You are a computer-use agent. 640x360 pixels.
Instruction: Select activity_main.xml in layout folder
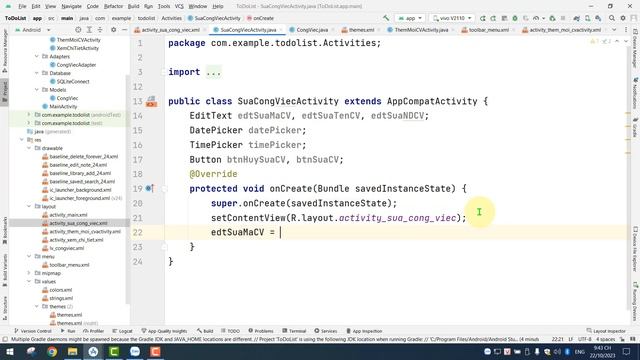click(64, 215)
